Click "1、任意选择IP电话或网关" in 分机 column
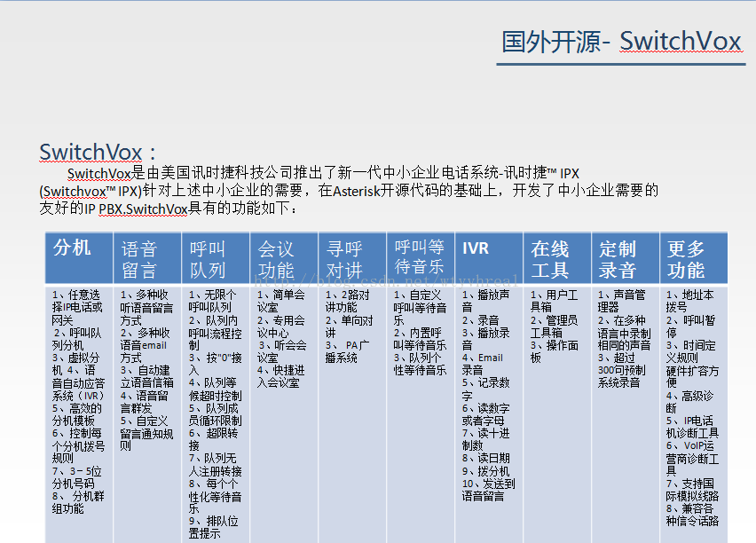 coord(77,307)
